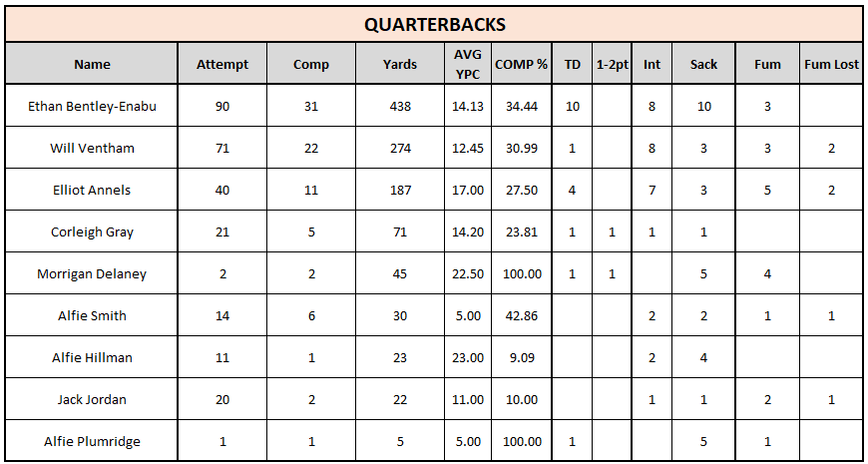The image size is (868, 464).
Task: Click the AVG YPC header cell
Action: 468,65
